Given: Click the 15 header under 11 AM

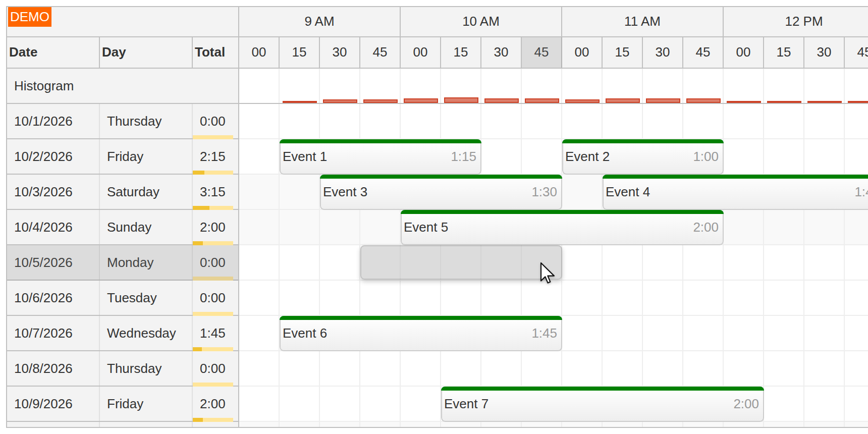Looking at the screenshot, I should 622,52.
